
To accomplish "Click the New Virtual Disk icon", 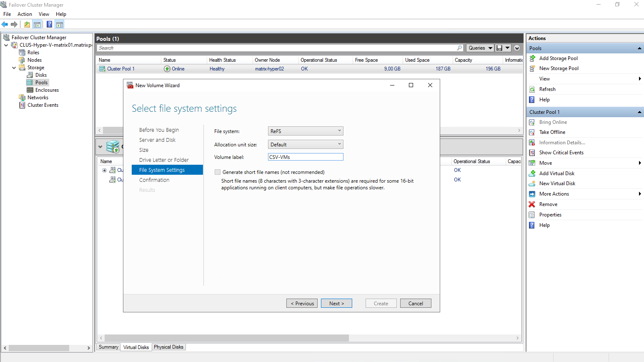I will point(532,184).
